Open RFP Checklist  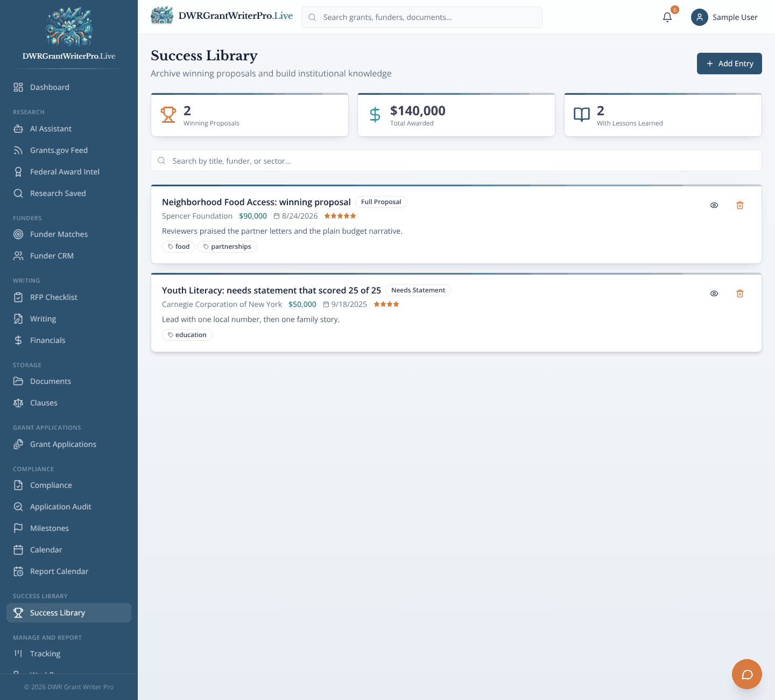click(x=69, y=297)
